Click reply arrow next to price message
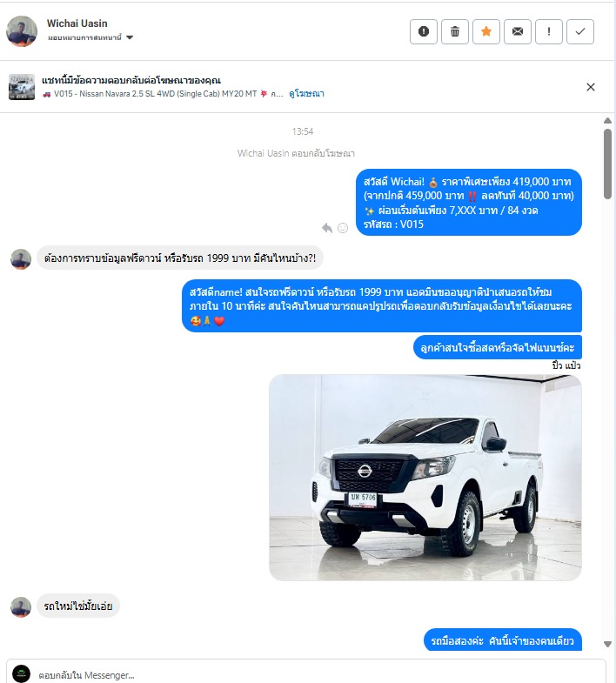Image resolution: width=616 pixels, height=683 pixels. (327, 228)
